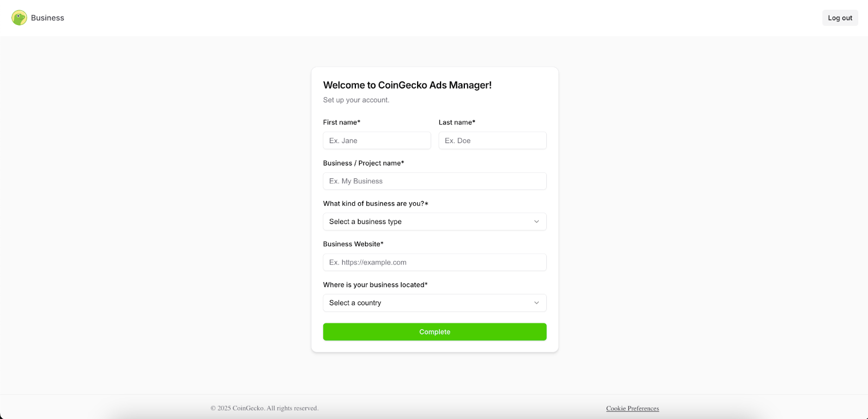Click the "Set up your account." subtitle
Viewport: 868px width, 419px height.
356,100
